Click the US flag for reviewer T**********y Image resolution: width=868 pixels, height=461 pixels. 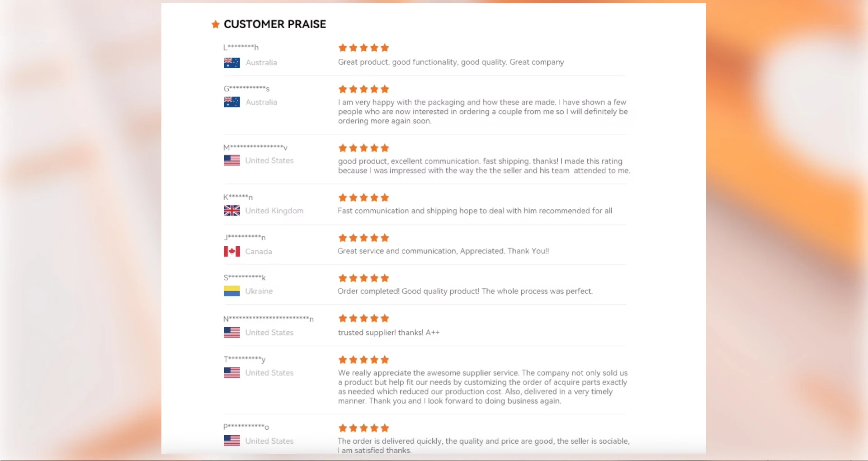click(232, 373)
